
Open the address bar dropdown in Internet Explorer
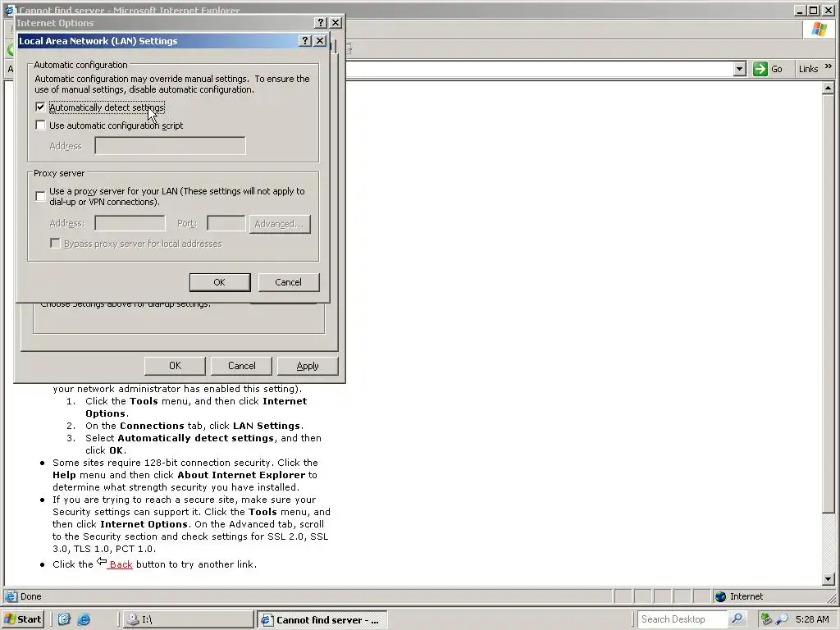click(x=739, y=69)
